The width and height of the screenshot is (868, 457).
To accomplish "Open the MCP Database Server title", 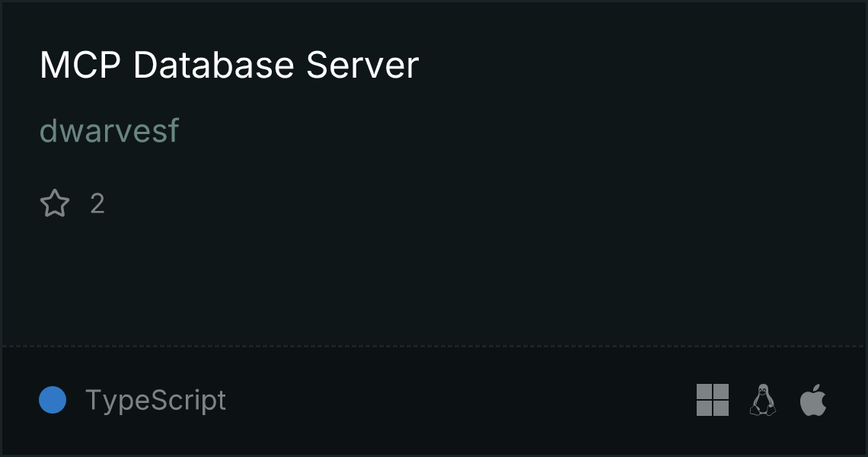I will point(229,65).
